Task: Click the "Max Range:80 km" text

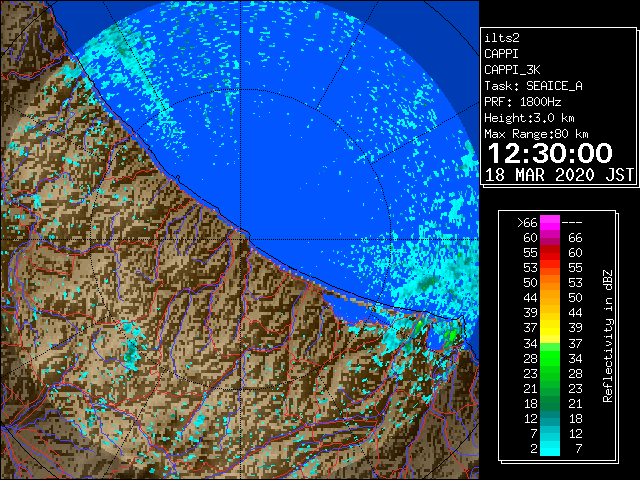Action: coord(536,134)
